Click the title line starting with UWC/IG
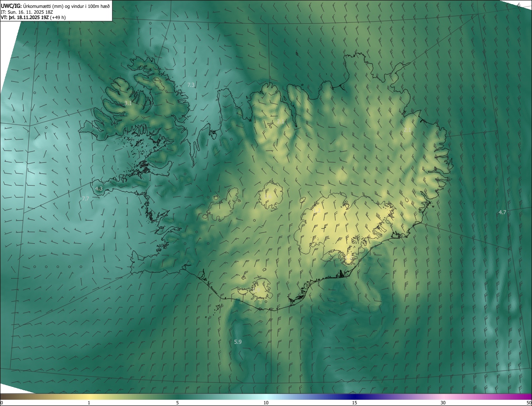Image resolution: width=532 pixels, height=406 pixels. (x=56, y=5)
